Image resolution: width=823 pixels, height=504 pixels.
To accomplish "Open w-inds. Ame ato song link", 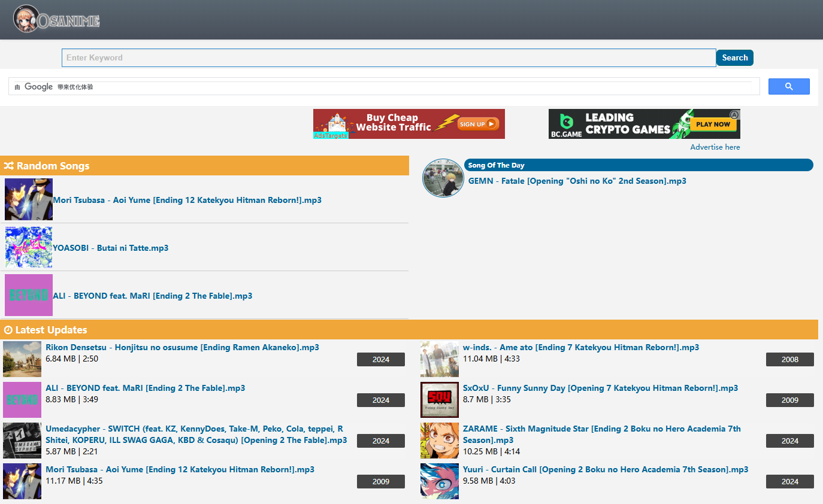I will click(x=580, y=347).
